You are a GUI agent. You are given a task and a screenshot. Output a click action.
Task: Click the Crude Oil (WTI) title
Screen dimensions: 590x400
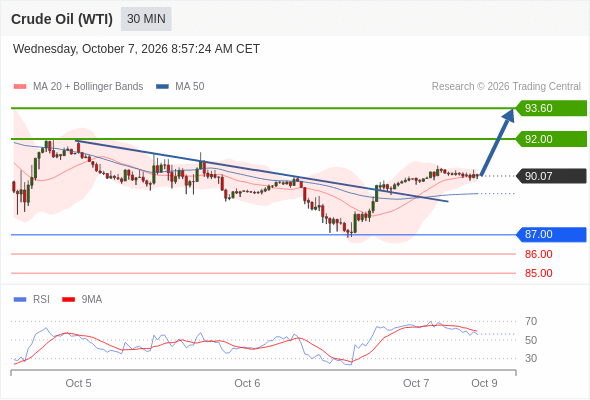(62, 19)
